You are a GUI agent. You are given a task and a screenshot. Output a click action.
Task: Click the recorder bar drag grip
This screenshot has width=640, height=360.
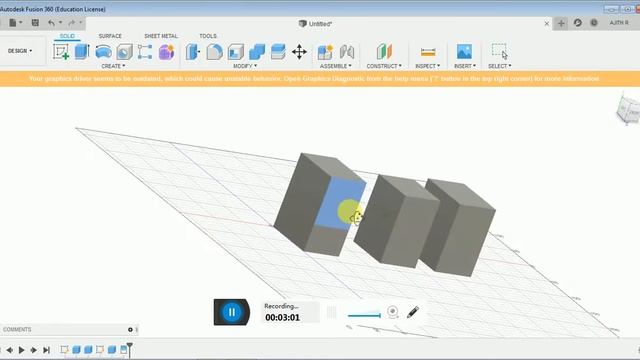331,313
